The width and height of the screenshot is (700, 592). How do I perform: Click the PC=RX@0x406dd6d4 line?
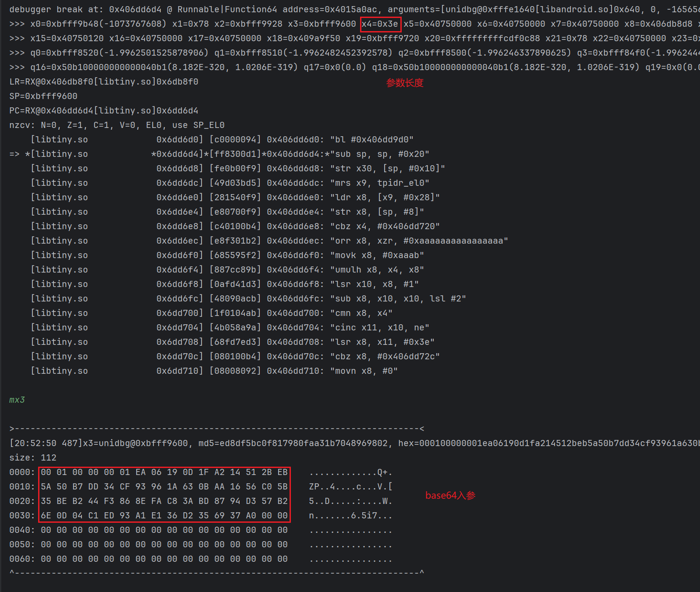point(104,110)
